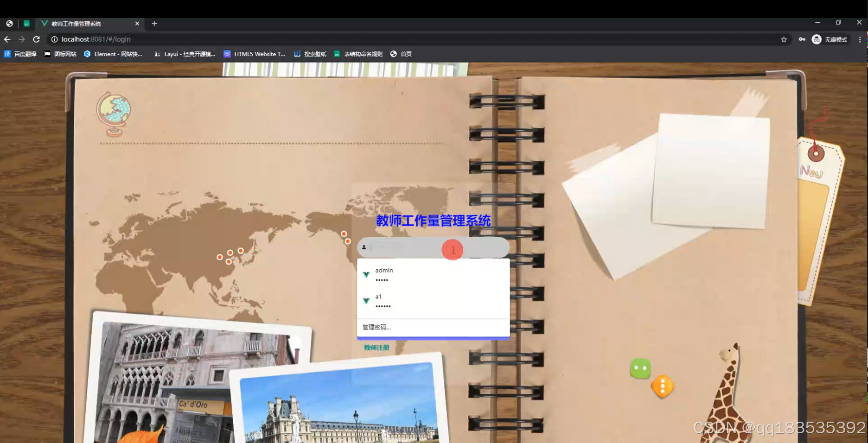The width and height of the screenshot is (868, 443).
Task: Click the address bar URL
Action: point(96,39)
